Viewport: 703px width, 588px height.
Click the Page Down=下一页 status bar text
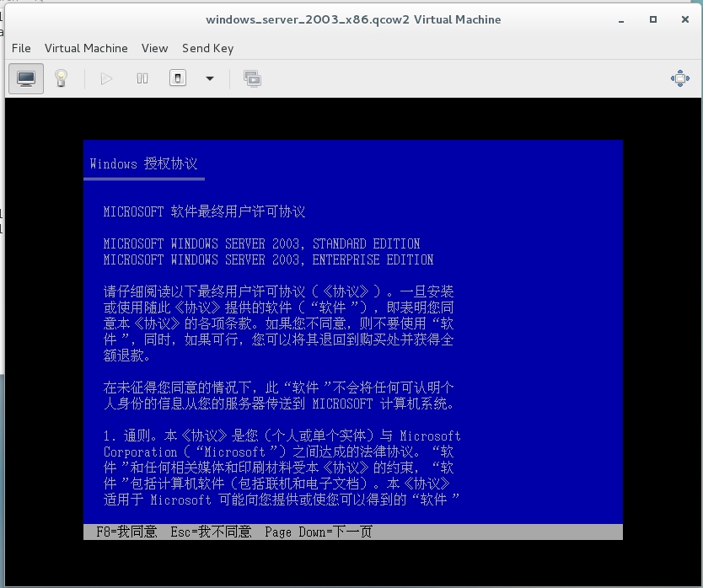pos(319,532)
